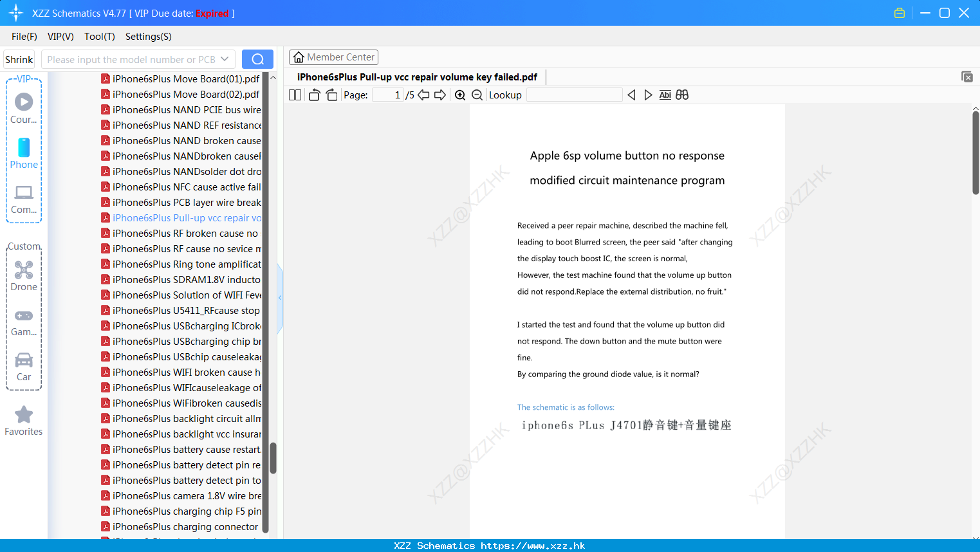980x552 pixels.
Task: Toggle the two-page layout view icon
Action: click(295, 95)
